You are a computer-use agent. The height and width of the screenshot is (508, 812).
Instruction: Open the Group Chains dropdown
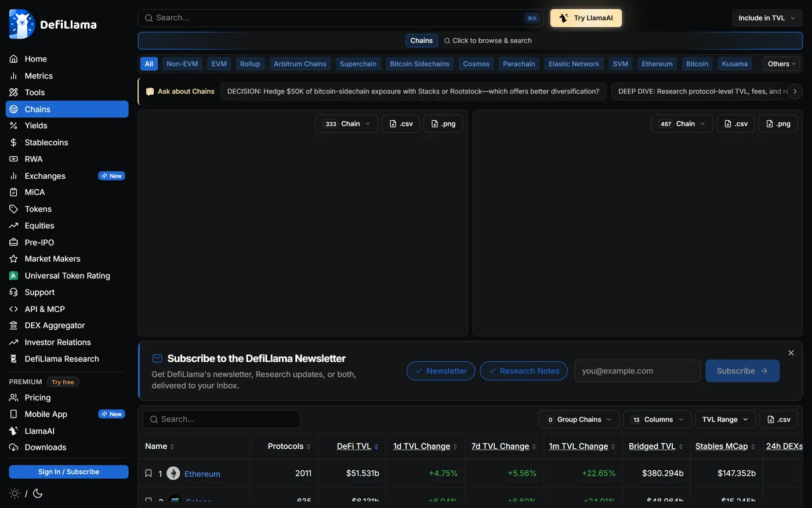579,420
